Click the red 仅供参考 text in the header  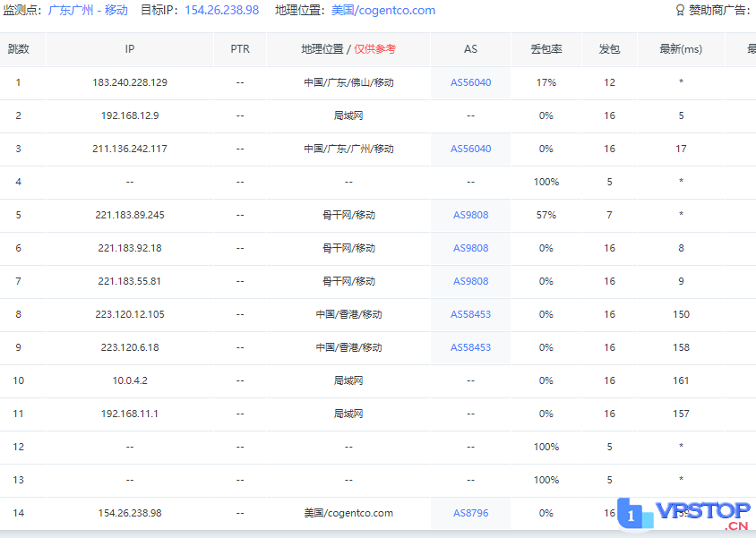(374, 49)
